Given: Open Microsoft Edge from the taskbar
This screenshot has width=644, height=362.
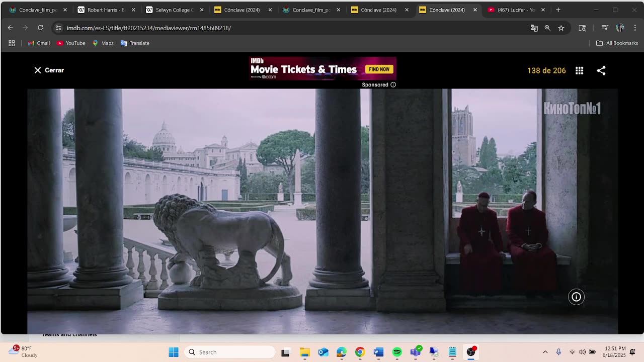Looking at the screenshot, I should pos(342,352).
